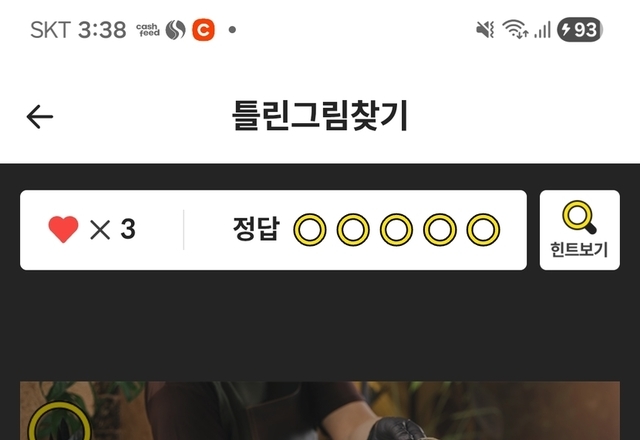Viewport: 640px width, 440px height.
Task: Tap the orange C notification icon
Action: pos(203,30)
